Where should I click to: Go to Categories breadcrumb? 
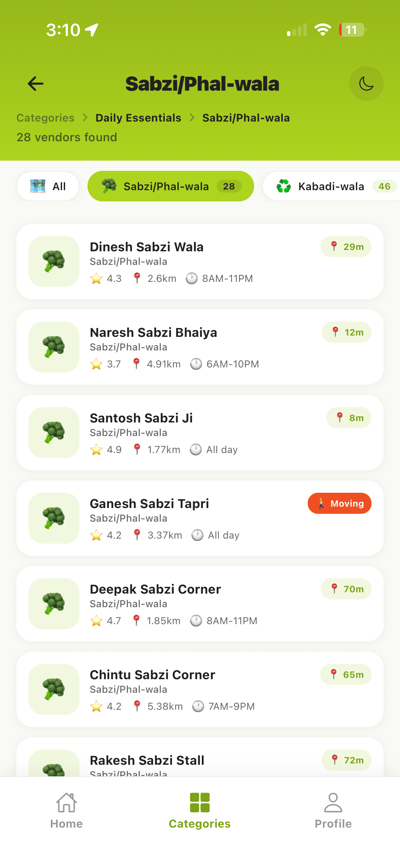pyautogui.click(x=45, y=118)
